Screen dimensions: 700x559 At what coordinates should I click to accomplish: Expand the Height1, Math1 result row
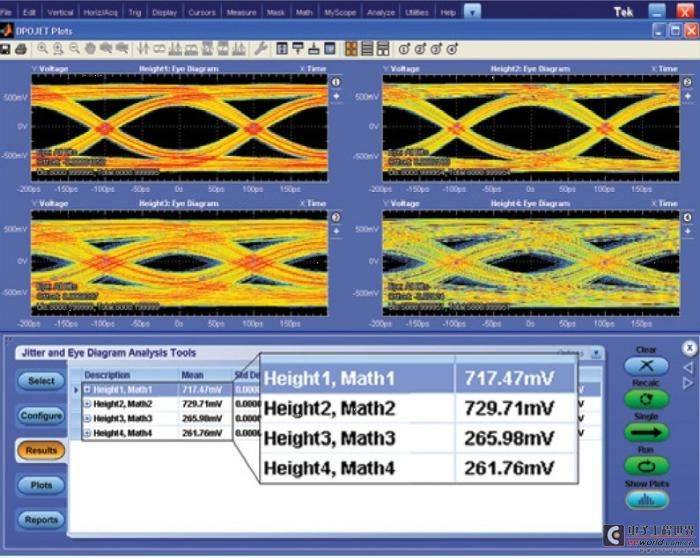pos(88,390)
